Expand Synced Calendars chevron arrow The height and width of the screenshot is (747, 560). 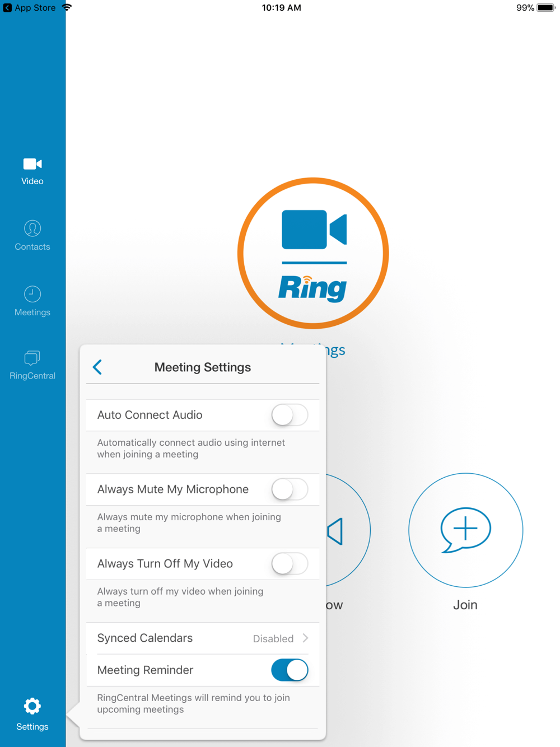point(306,638)
